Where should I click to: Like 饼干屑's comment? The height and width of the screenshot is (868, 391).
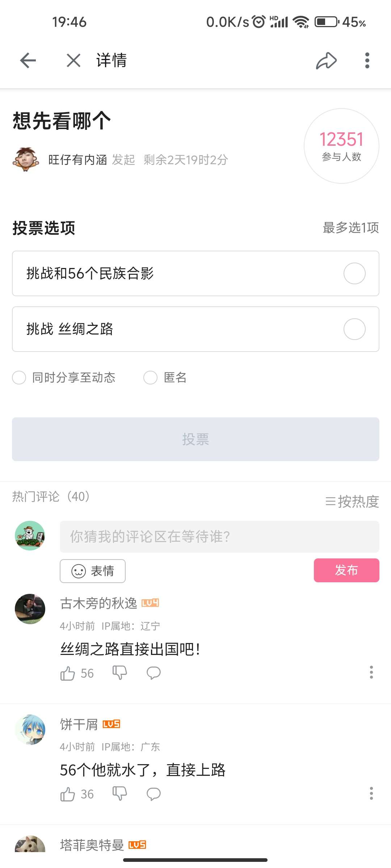pyautogui.click(x=68, y=794)
